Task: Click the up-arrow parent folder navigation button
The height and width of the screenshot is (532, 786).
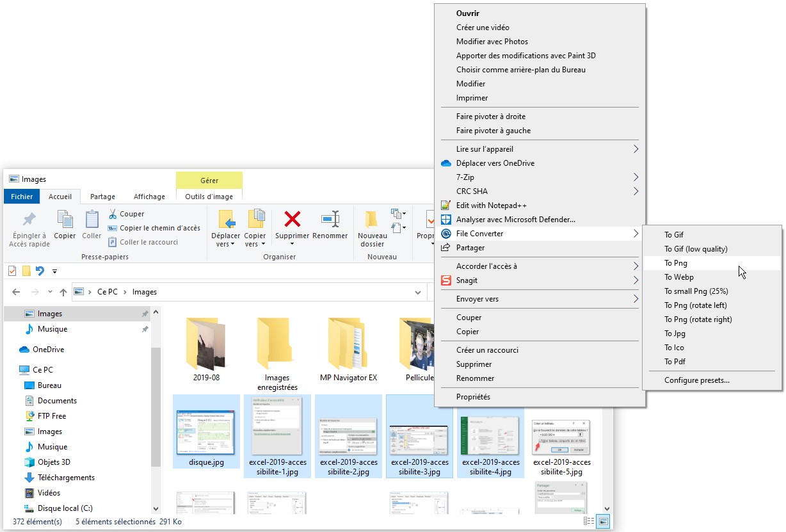Action: coord(63,292)
